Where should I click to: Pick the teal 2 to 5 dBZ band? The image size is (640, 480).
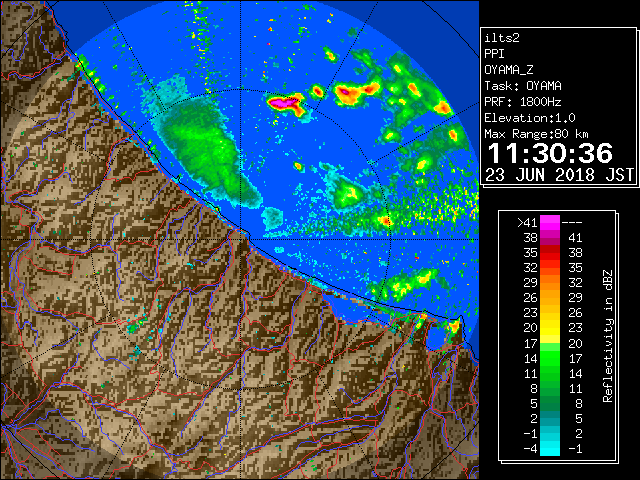tap(550, 419)
